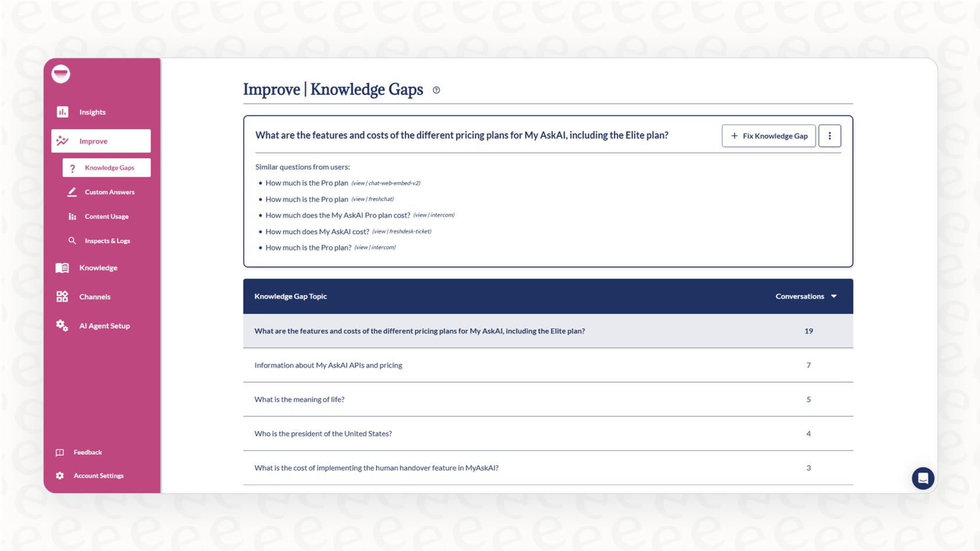Click the My AskAI logo icon

[x=61, y=74]
